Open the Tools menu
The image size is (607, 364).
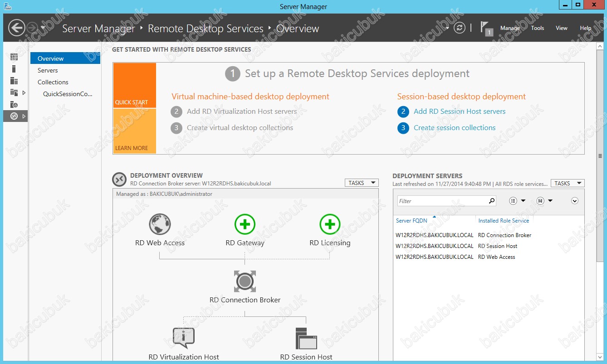tap(538, 28)
